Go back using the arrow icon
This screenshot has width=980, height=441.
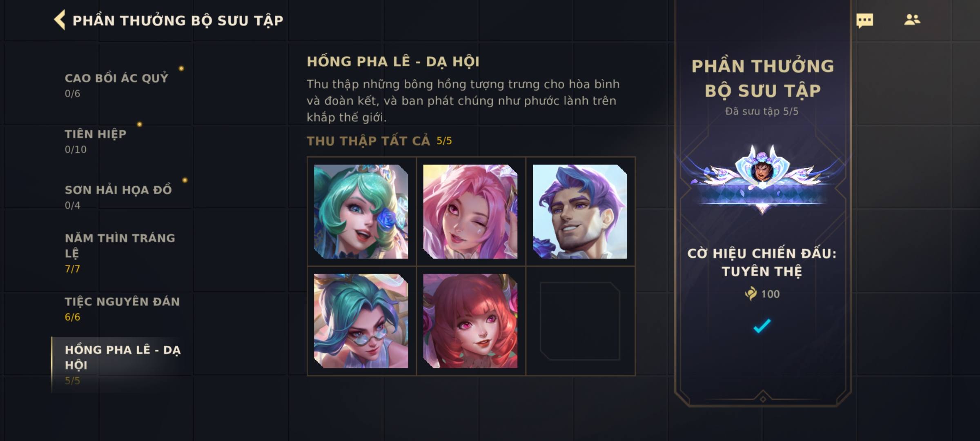60,20
